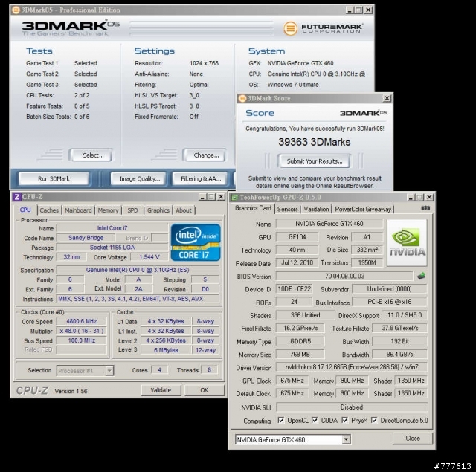Screen dimensions: 476x472
Task: Click the GPU-Z screenshot camera icon
Action: click(x=425, y=208)
